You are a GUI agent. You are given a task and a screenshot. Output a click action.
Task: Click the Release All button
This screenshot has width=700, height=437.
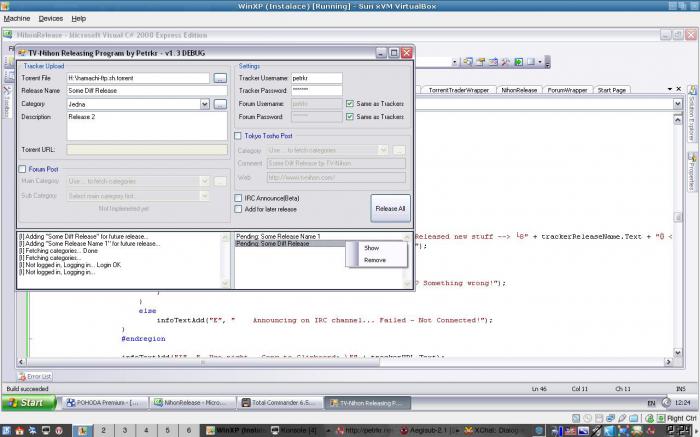(390, 208)
